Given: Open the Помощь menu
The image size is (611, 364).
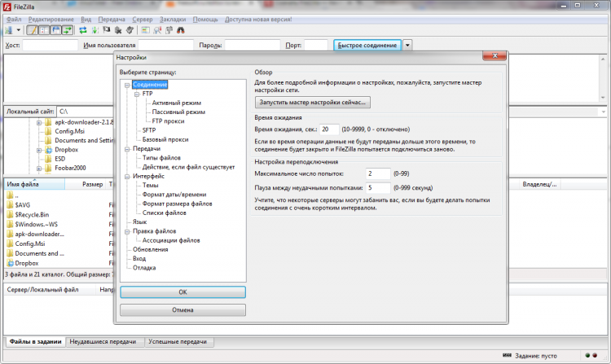Looking at the screenshot, I should point(205,20).
